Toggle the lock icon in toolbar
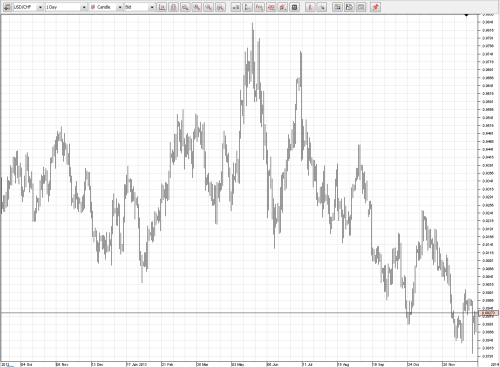Viewport: 500px width, 367px height. (x=173, y=7)
